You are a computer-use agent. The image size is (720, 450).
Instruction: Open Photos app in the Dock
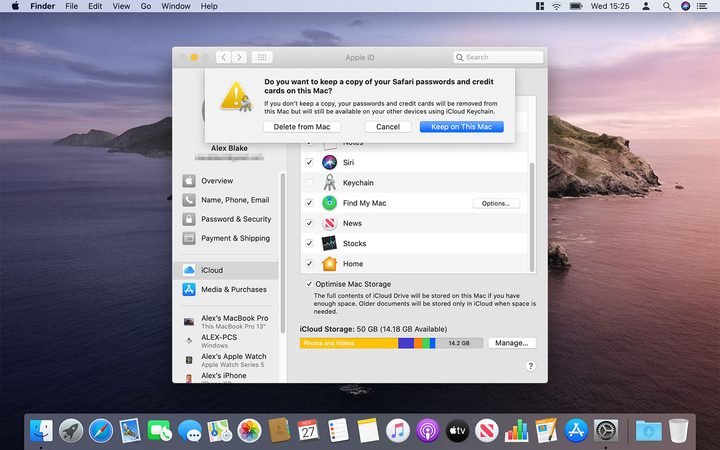(x=249, y=431)
